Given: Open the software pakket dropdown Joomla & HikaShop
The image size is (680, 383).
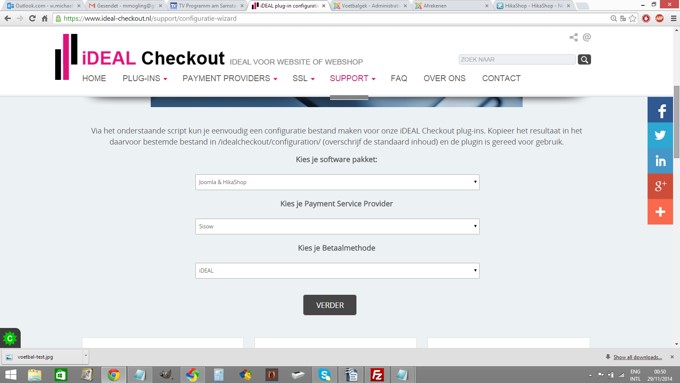Looking at the screenshot, I should tap(337, 182).
